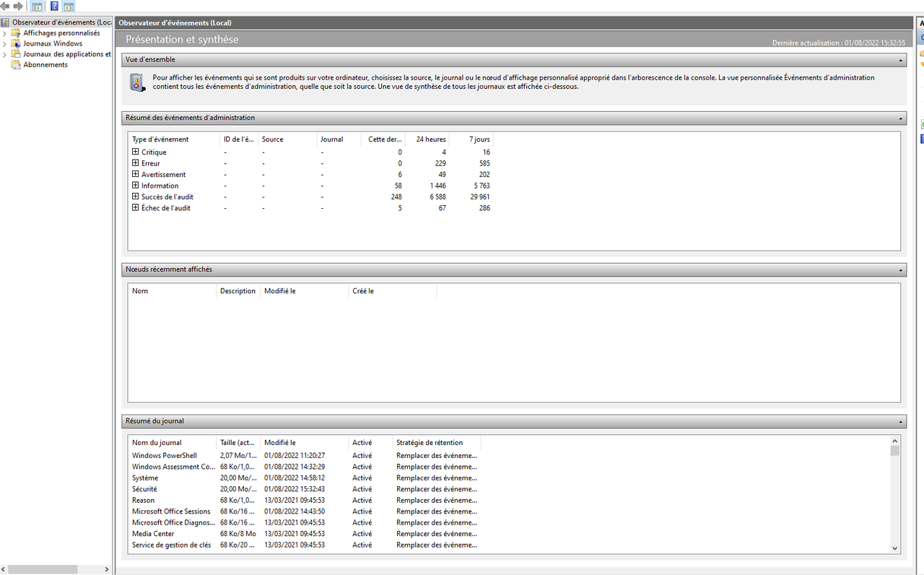Viewport: 924px width, 575px height.
Task: Select the Observateur d'événements root node icon
Action: (5, 22)
